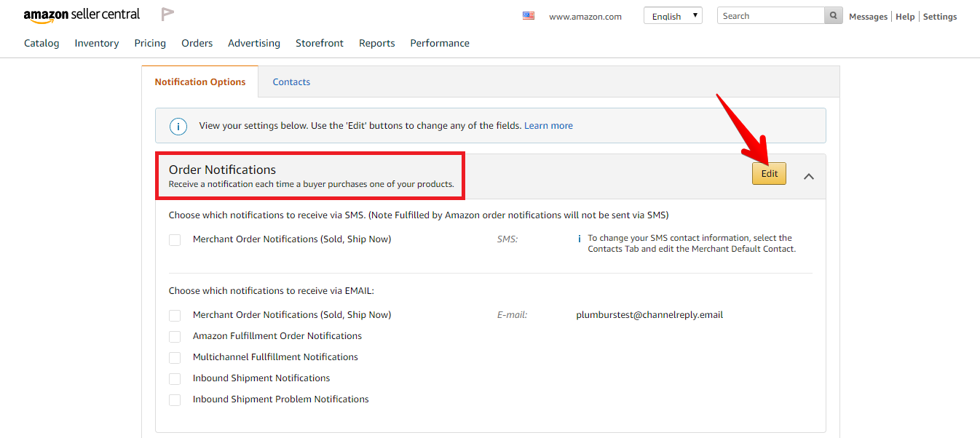Open the Reports menu
The width and height of the screenshot is (980, 438).
coord(377,43)
